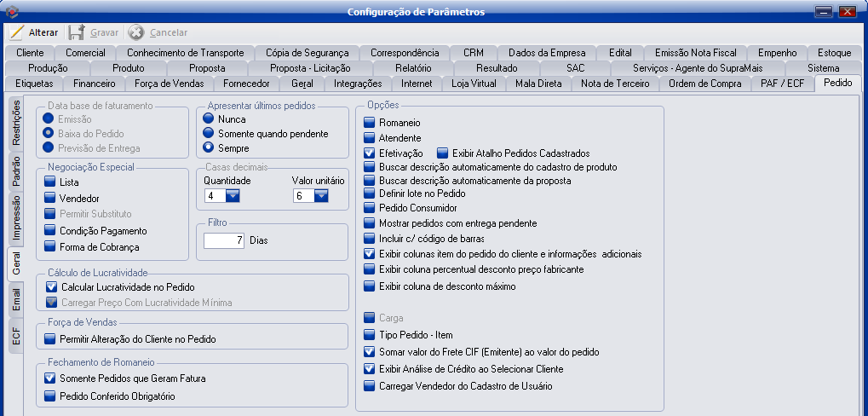Click the Cancelar X icon

(x=135, y=32)
